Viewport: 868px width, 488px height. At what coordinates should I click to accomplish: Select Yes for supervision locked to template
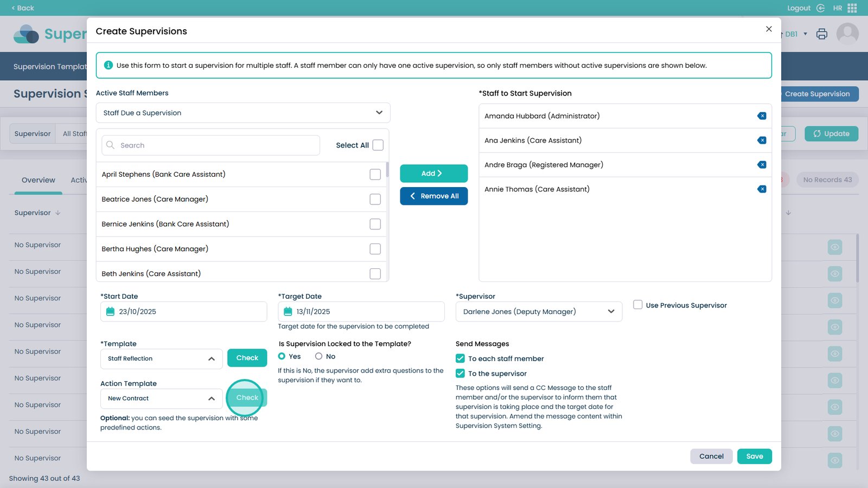[282, 356]
